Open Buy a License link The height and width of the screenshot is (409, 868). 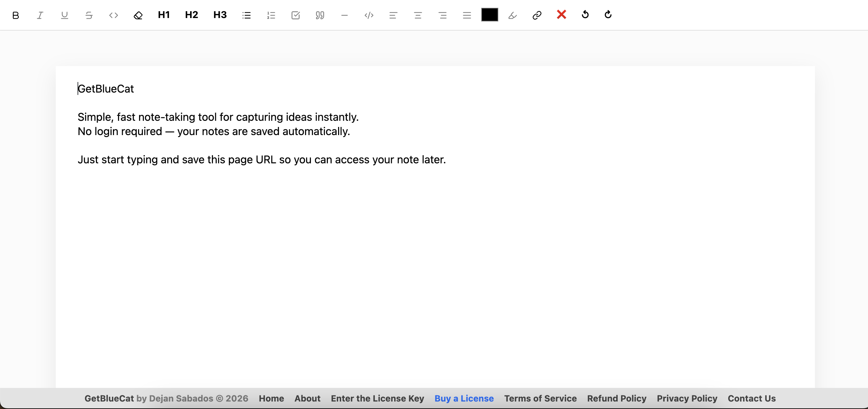[x=464, y=398]
